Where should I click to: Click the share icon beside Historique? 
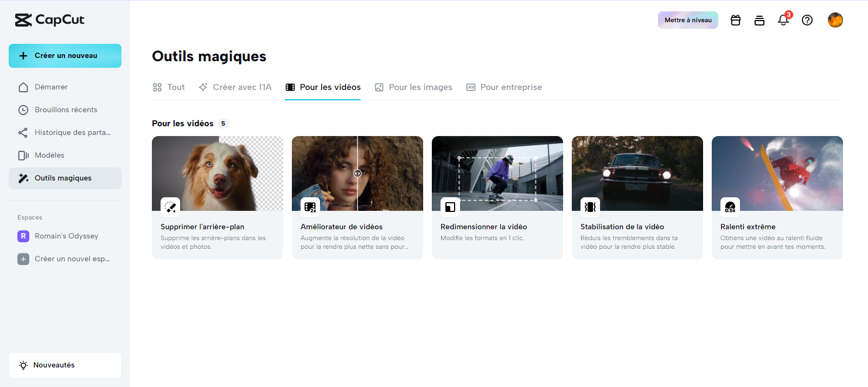click(23, 133)
